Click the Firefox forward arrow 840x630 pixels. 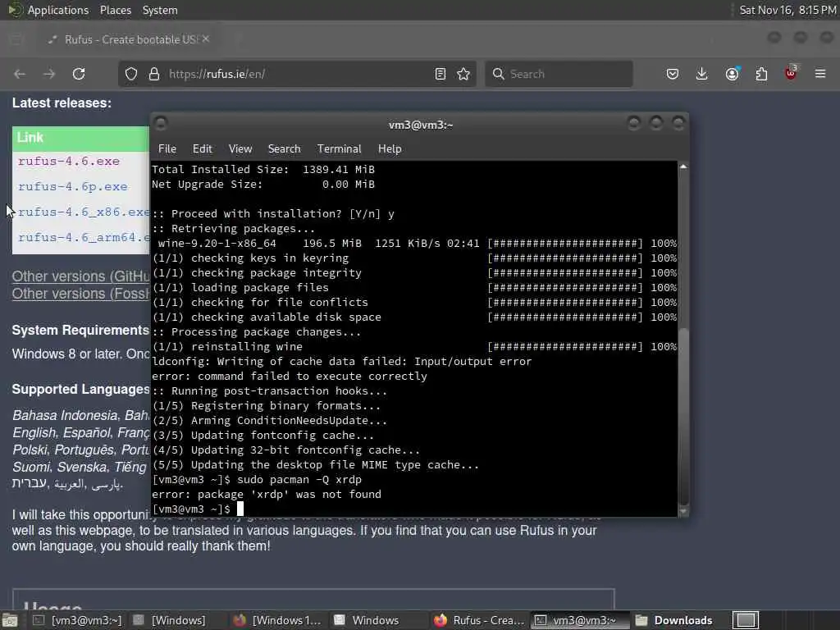(x=48, y=74)
